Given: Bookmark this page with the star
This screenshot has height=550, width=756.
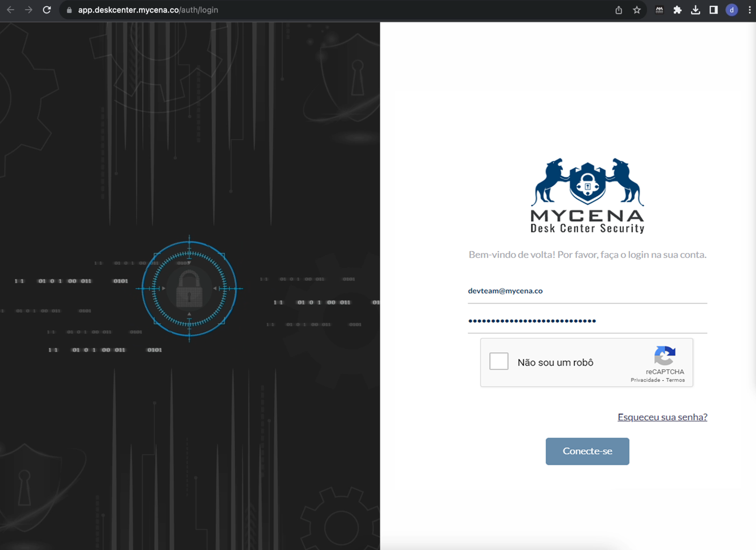Looking at the screenshot, I should [x=637, y=10].
